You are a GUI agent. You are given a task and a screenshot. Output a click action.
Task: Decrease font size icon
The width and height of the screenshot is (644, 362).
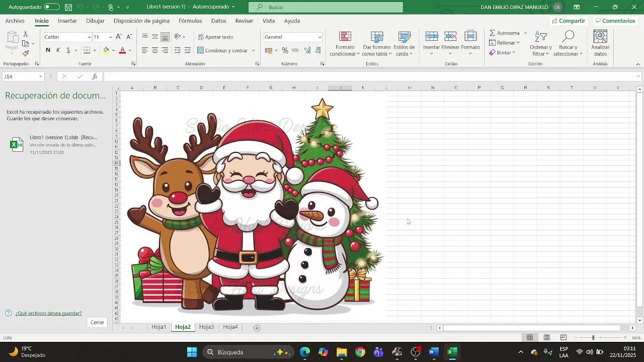pyautogui.click(x=129, y=37)
